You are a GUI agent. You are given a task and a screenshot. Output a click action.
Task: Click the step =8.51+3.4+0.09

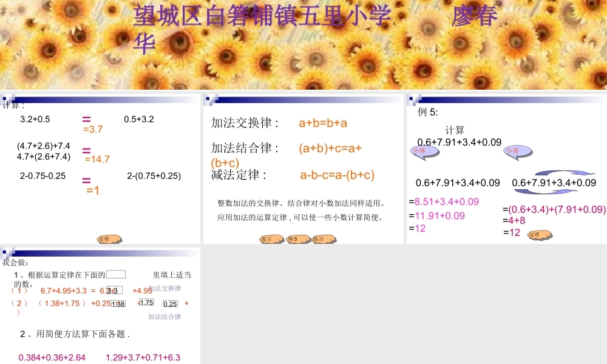[x=444, y=201]
